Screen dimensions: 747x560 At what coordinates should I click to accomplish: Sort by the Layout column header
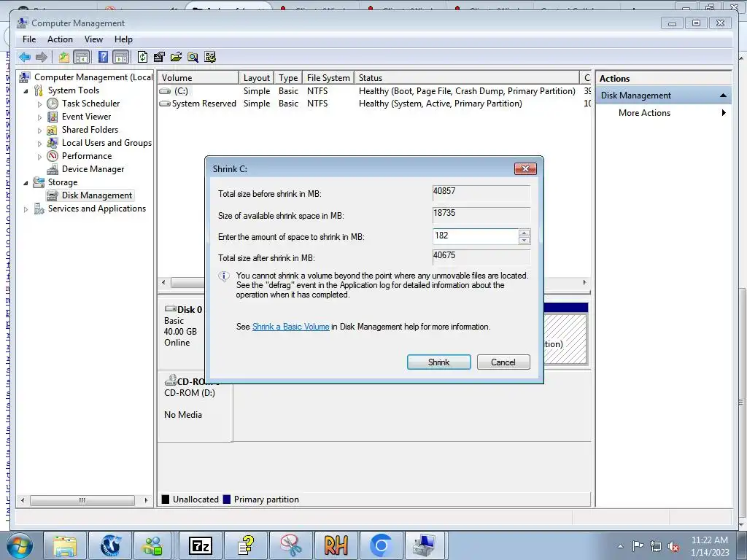coord(256,77)
